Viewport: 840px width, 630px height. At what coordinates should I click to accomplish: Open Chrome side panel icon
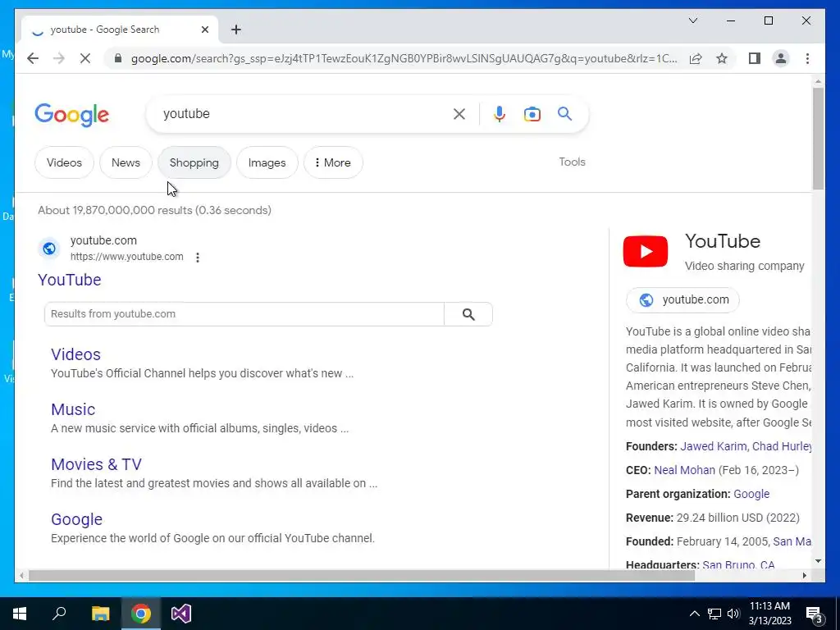tap(755, 58)
